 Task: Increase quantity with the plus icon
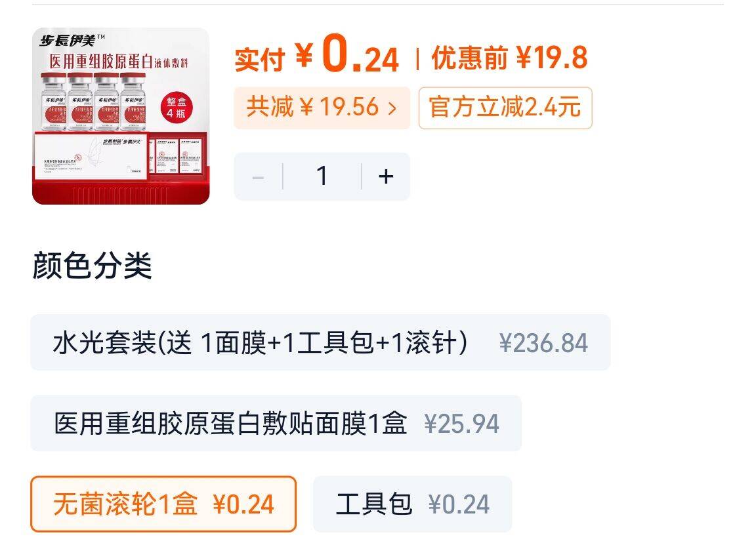coord(386,176)
